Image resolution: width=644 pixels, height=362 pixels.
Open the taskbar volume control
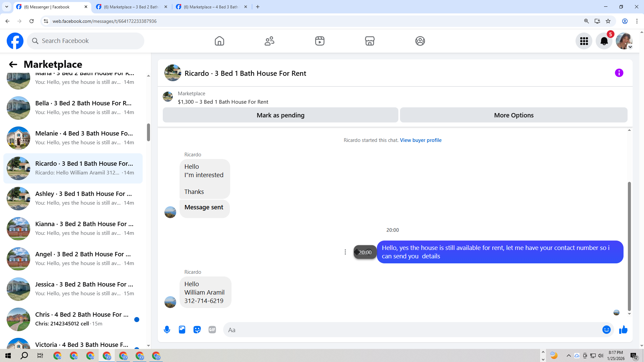(601, 356)
